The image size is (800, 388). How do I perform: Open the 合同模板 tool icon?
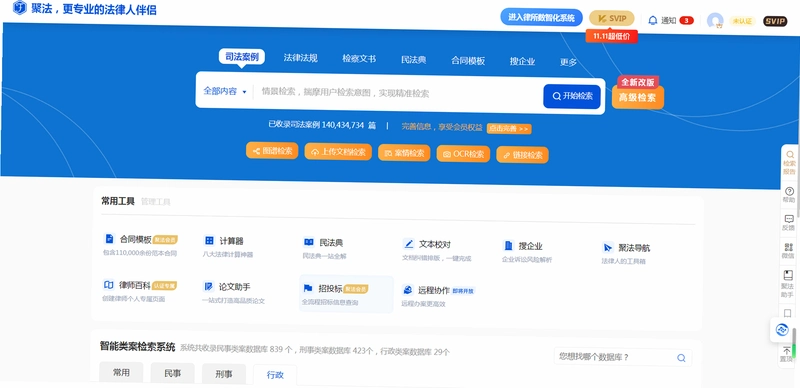point(109,238)
